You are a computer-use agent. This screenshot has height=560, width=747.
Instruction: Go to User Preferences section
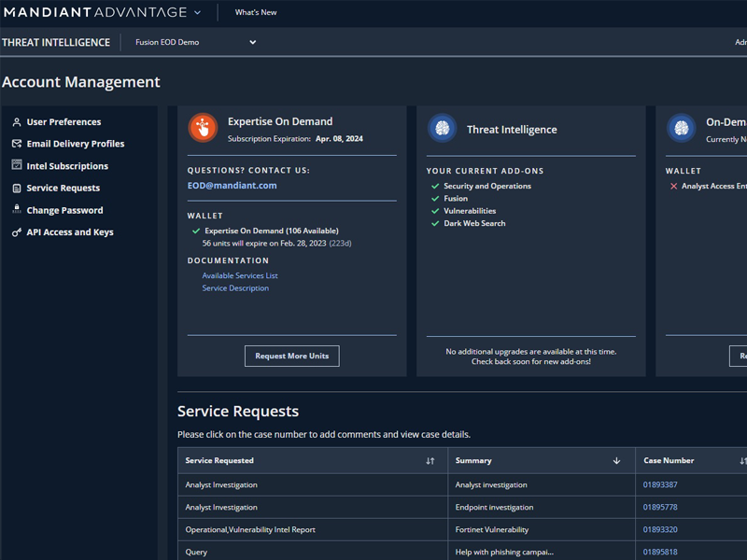63,122
